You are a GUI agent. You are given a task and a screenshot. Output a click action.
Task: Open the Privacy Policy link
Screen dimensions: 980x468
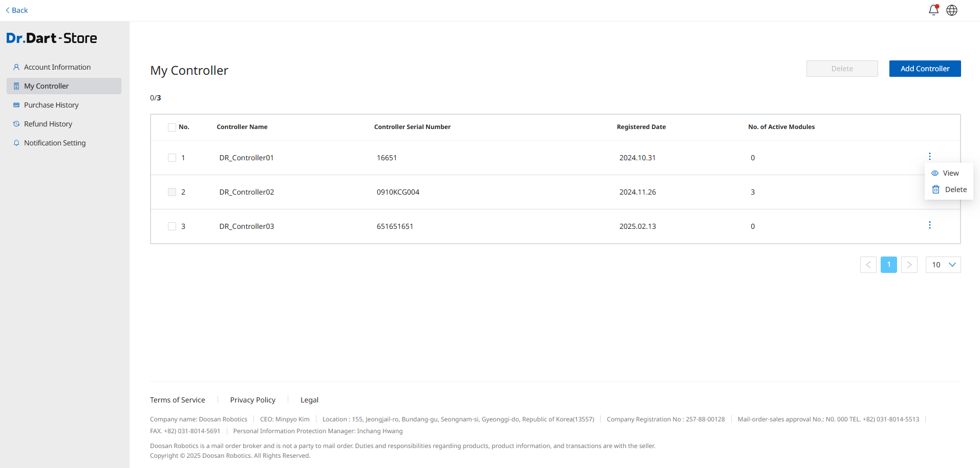click(253, 400)
